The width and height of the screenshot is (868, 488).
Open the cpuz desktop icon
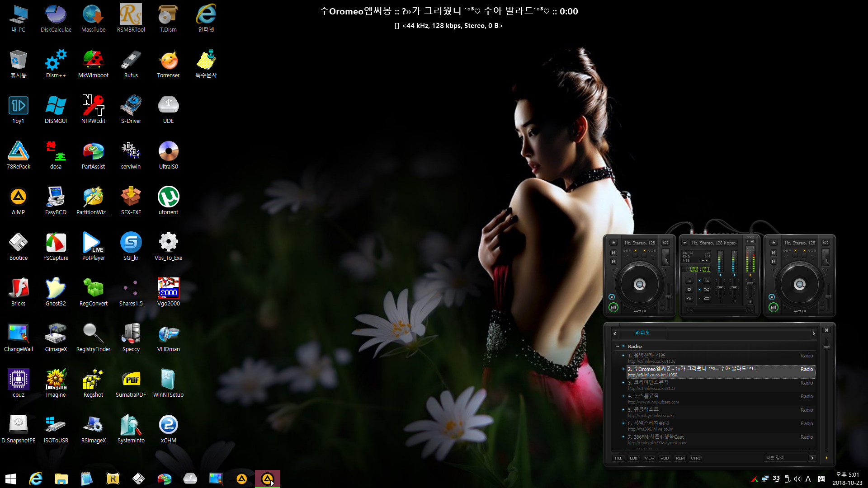18,384
